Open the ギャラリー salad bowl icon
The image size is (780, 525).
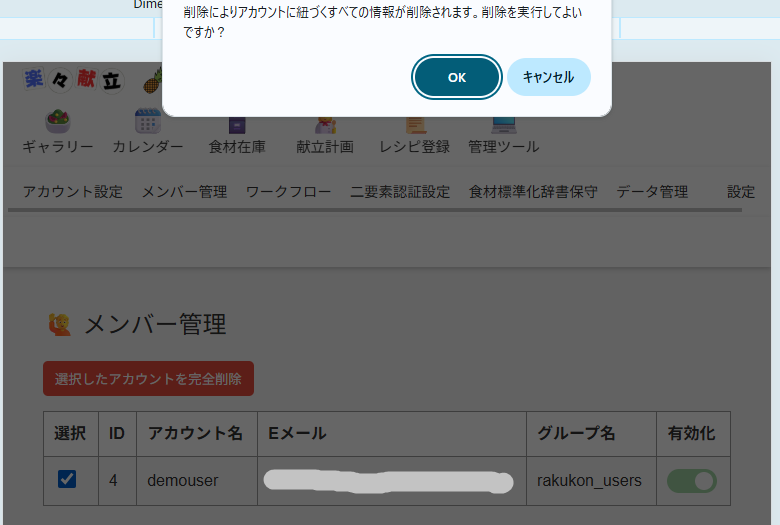(x=58, y=121)
